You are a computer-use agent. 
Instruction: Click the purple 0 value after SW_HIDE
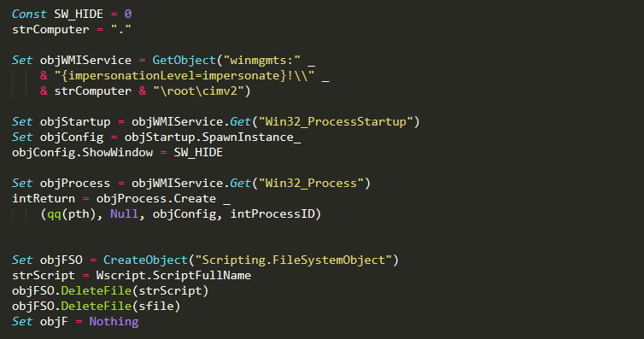[128, 14]
